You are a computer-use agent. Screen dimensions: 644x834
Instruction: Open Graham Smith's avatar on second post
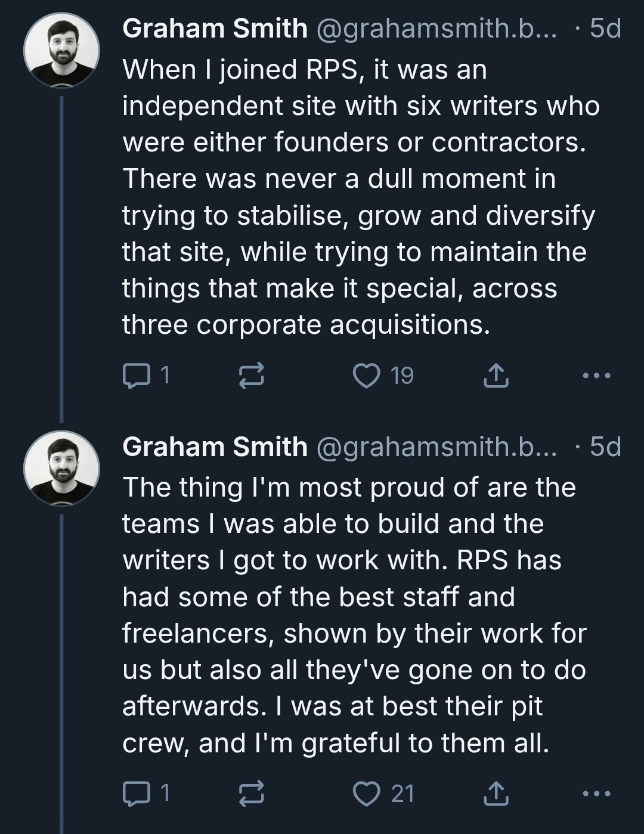(x=61, y=468)
